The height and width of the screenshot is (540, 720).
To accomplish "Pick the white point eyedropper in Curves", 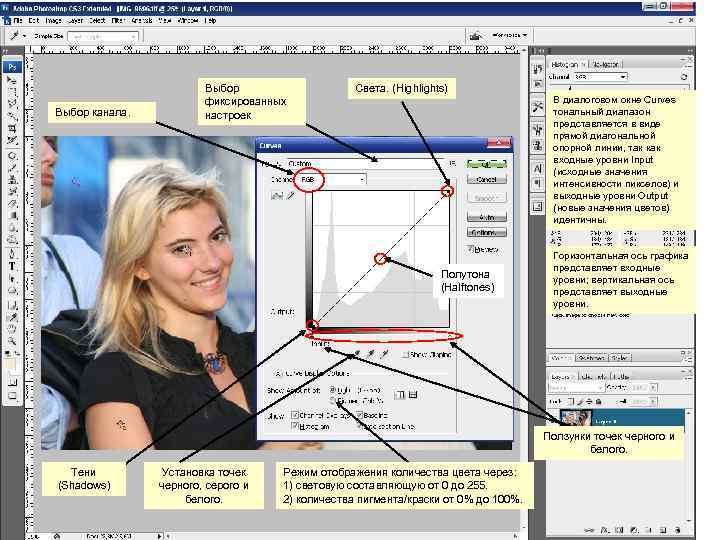I will click(x=385, y=354).
